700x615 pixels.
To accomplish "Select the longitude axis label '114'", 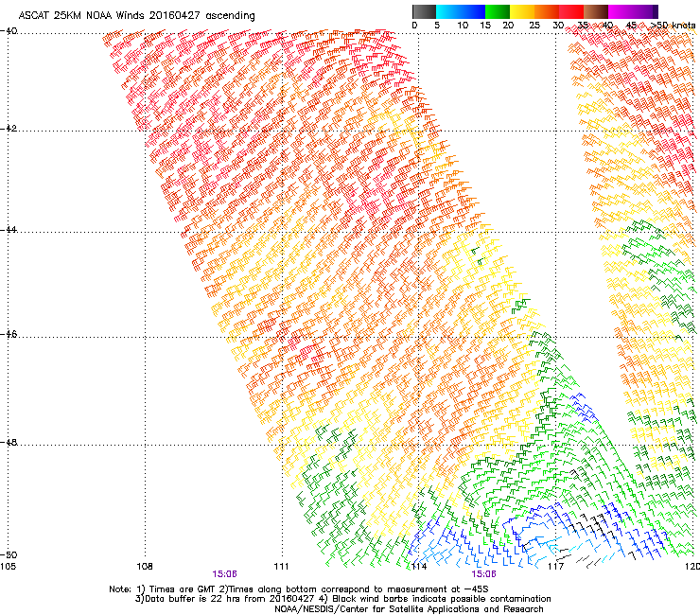I will (x=418, y=567).
